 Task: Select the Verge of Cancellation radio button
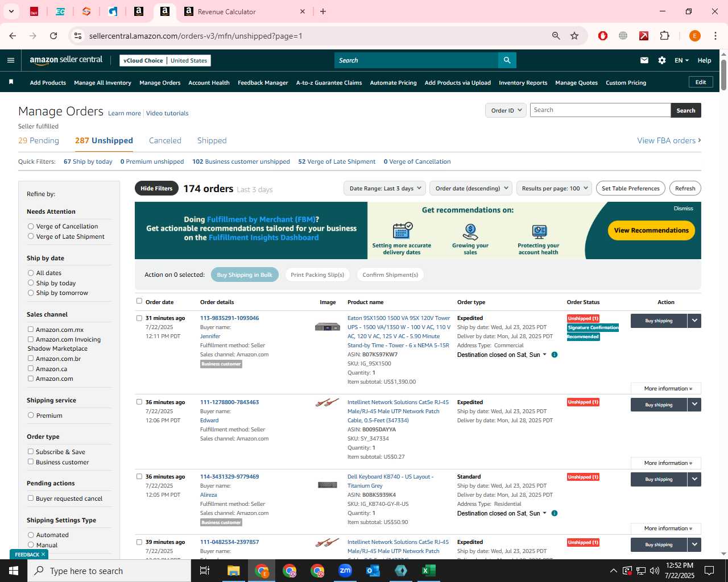coord(31,226)
